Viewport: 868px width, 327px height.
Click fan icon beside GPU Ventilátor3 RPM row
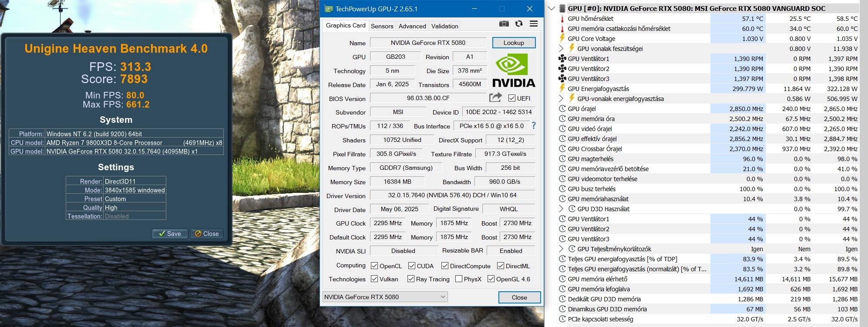pos(562,79)
